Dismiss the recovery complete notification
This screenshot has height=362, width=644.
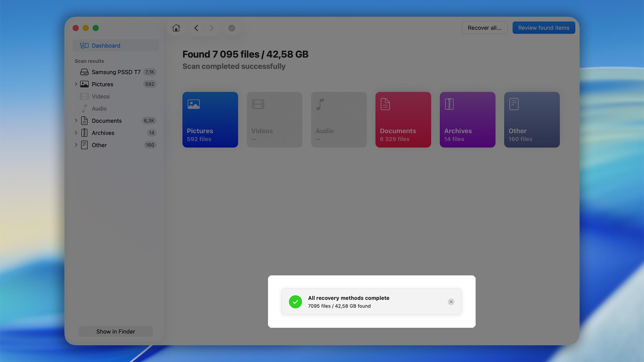tap(451, 302)
